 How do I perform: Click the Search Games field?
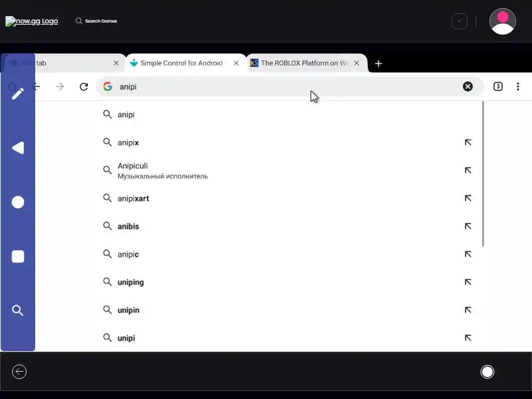pos(96,21)
